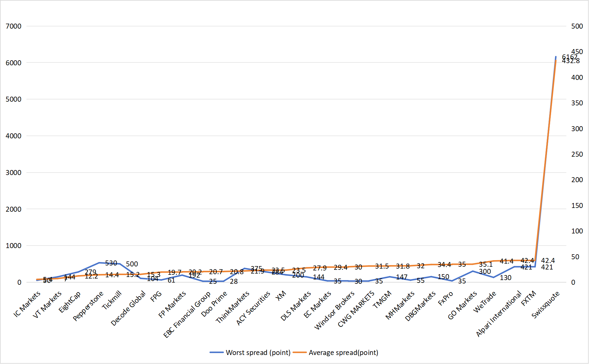Click the Doo Prime category label
Image resolution: width=589 pixels, height=364 pixels.
pyautogui.click(x=214, y=304)
